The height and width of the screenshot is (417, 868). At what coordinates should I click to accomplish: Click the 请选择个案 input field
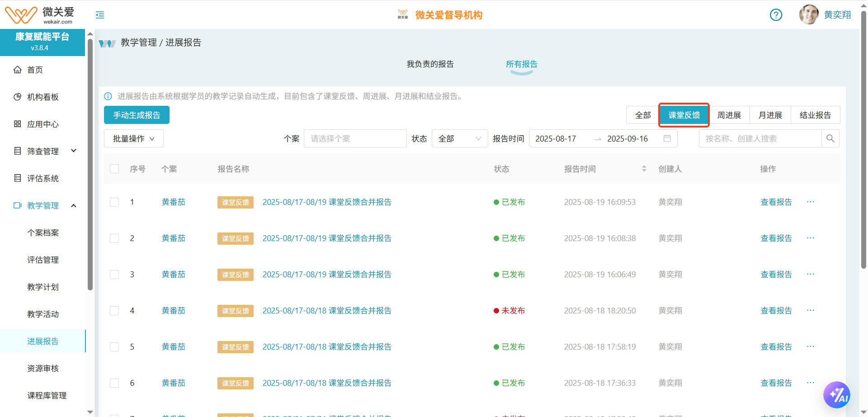point(355,138)
